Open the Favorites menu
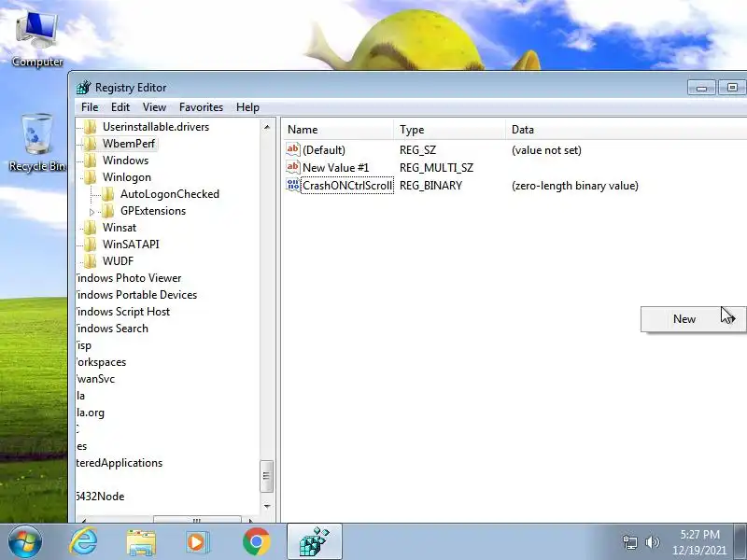747x560 pixels. 201,107
